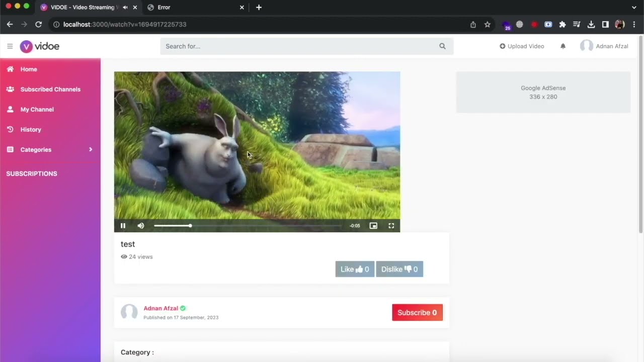Click the channel avatar beside Adnan Afzal
The height and width of the screenshot is (362, 644).
pos(129,312)
